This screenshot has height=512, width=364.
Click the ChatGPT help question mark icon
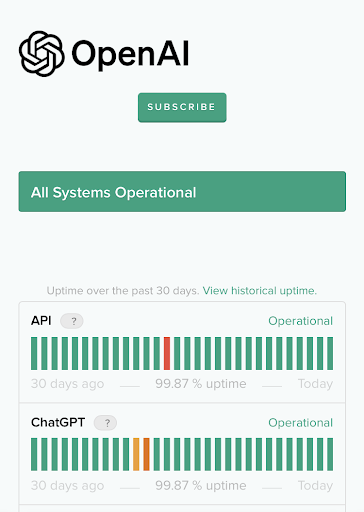pos(105,423)
